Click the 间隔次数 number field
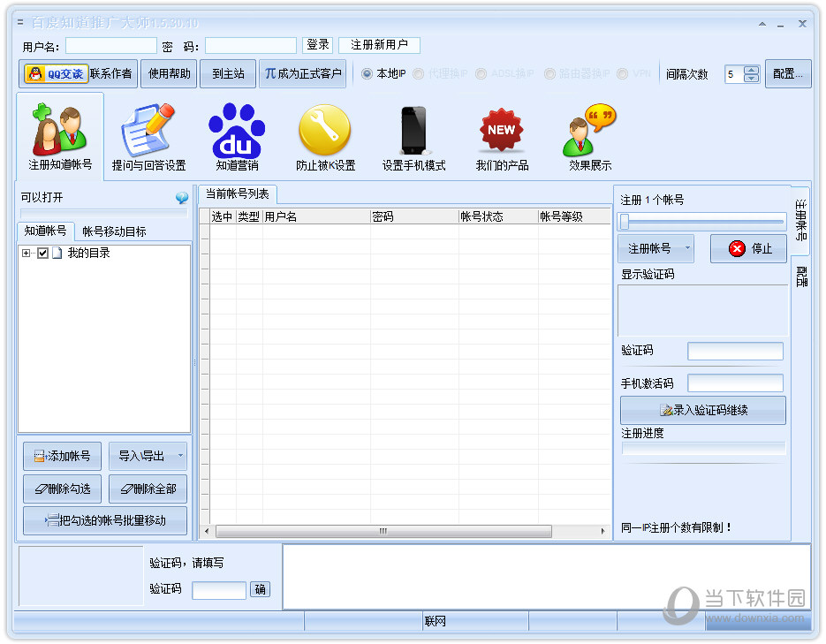 pyautogui.click(x=734, y=74)
